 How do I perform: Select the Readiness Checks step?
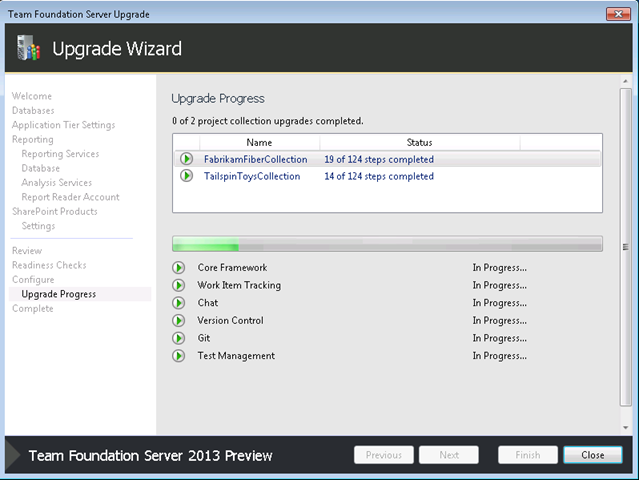[49, 265]
